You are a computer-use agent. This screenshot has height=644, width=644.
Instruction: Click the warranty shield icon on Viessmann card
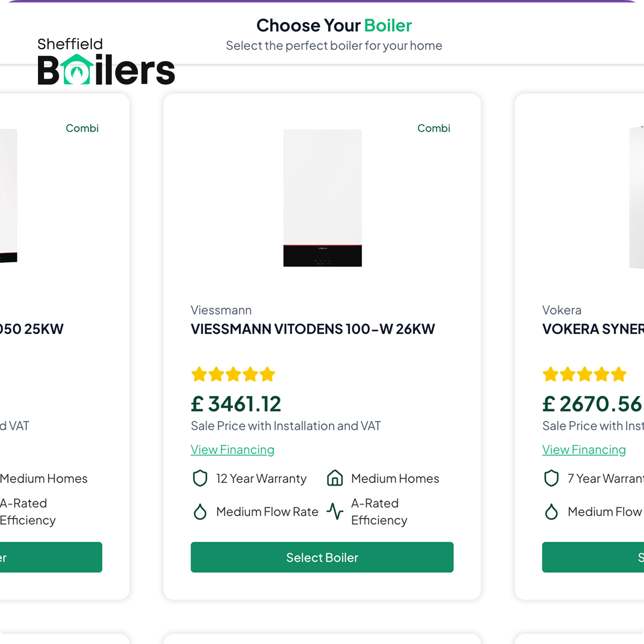[200, 479]
